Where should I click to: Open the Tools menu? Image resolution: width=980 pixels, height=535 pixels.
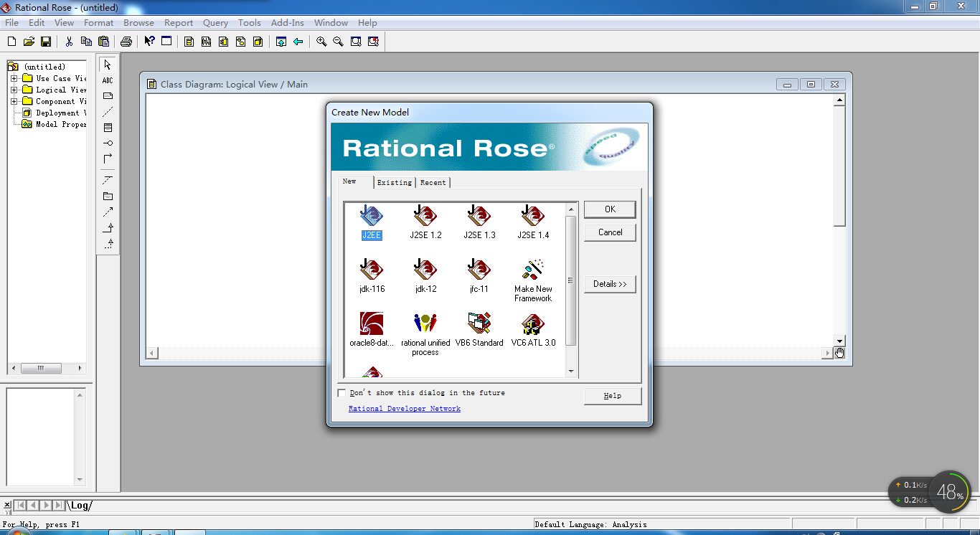(x=250, y=23)
